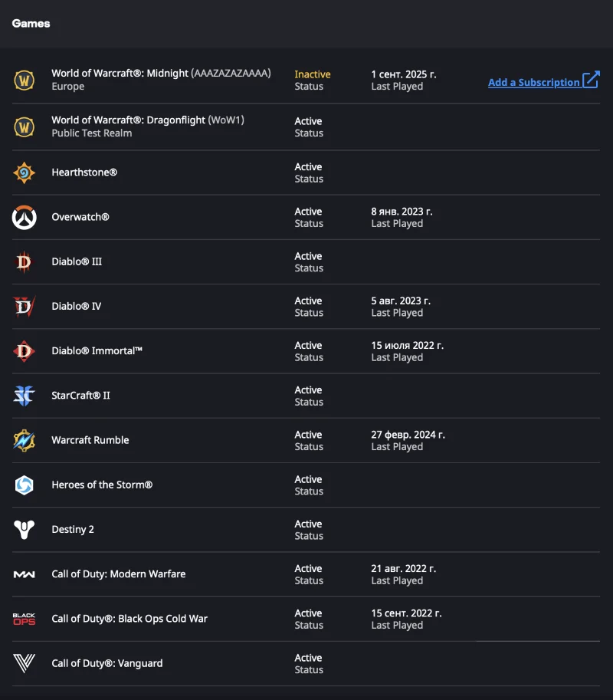This screenshot has height=700, width=613.
Task: Click the Black Ops Cold War icon
Action: (x=25, y=619)
